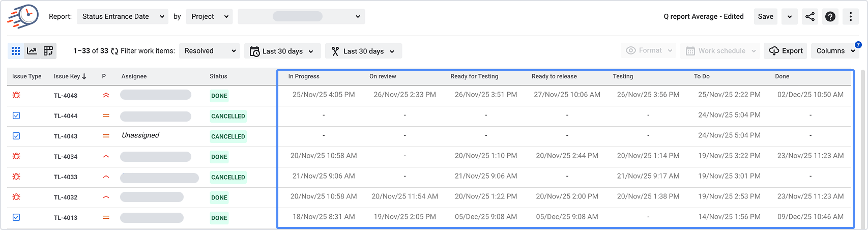Click the In Progress column header
The height and width of the screenshot is (230, 868).
coord(304,76)
